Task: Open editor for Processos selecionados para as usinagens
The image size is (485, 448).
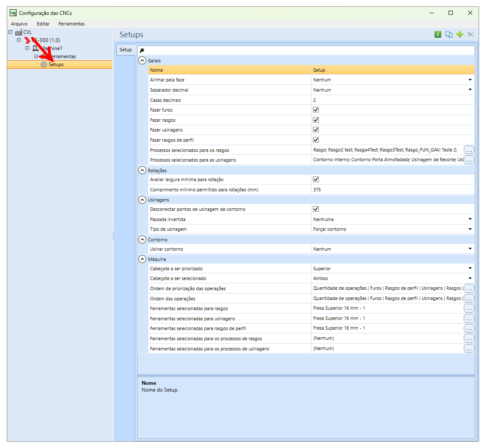Action: 469,160
